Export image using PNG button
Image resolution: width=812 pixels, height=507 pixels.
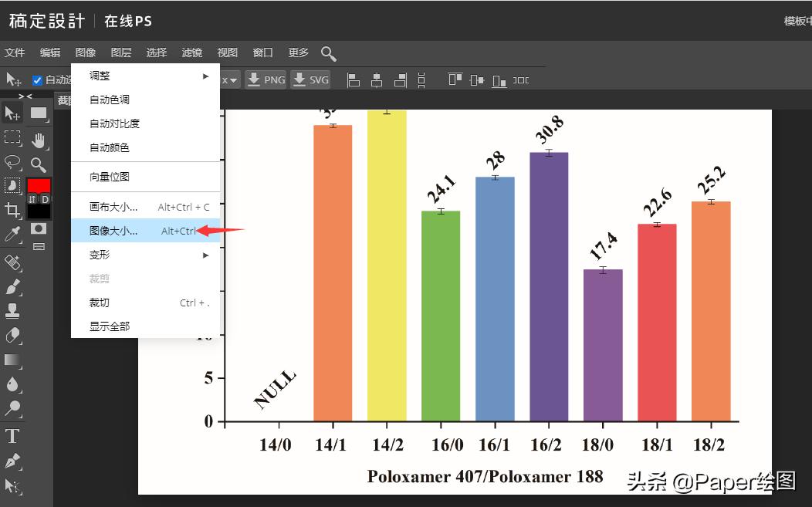click(x=266, y=79)
